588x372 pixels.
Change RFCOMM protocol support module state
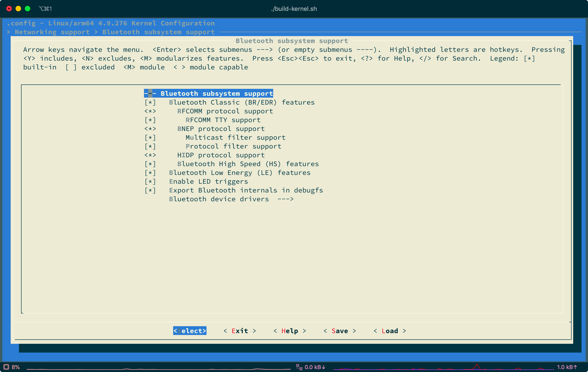click(x=150, y=111)
